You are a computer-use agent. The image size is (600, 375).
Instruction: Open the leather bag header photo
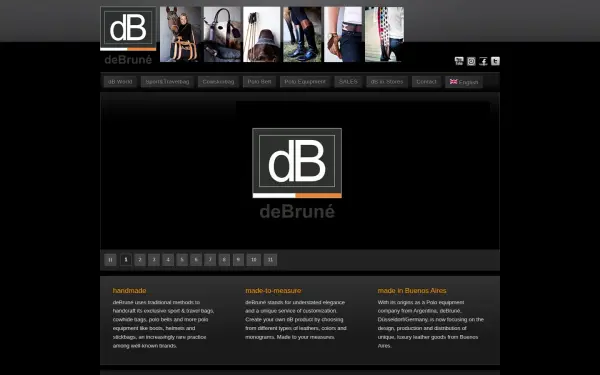pyautogui.click(x=222, y=34)
